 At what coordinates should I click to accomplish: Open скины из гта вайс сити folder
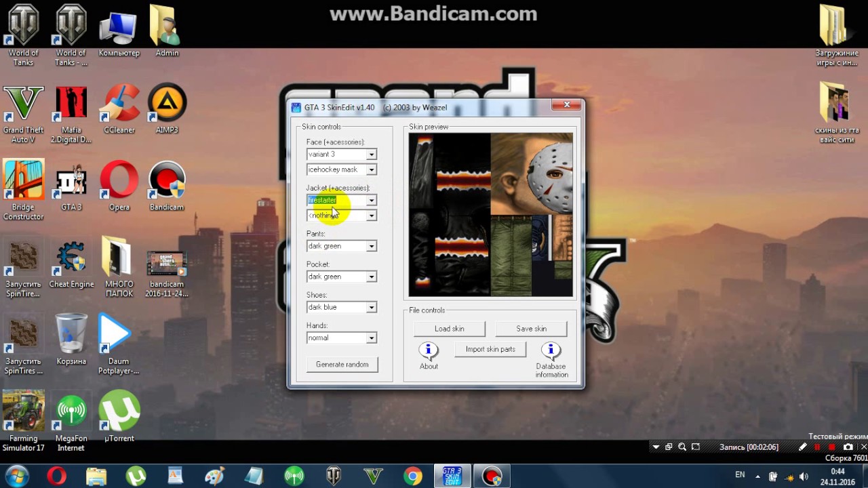[x=837, y=112]
